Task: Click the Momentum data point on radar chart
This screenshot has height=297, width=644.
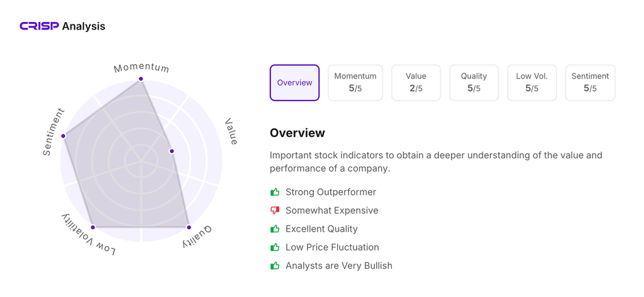Action: 141,79
